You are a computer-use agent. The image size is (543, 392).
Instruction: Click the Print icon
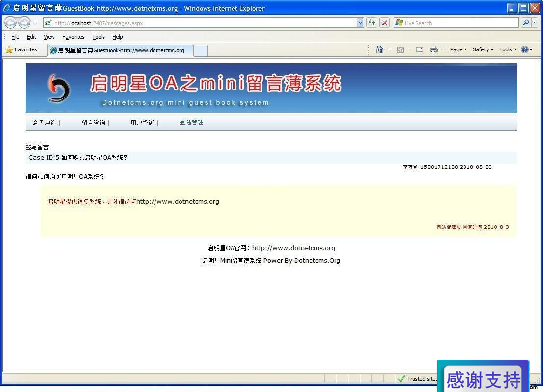coord(433,50)
